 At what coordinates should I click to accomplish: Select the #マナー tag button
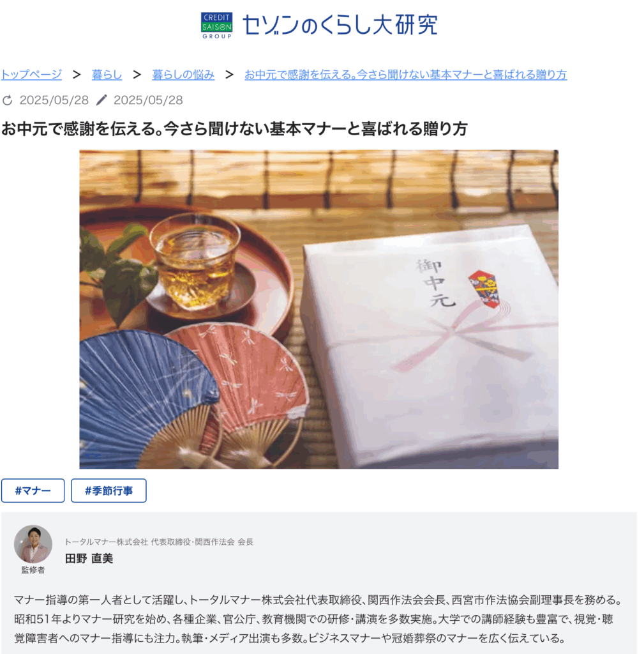point(33,490)
